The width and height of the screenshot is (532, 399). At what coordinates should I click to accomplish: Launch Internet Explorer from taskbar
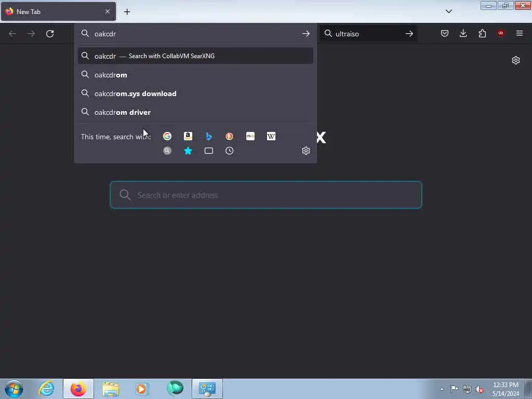tap(46, 389)
